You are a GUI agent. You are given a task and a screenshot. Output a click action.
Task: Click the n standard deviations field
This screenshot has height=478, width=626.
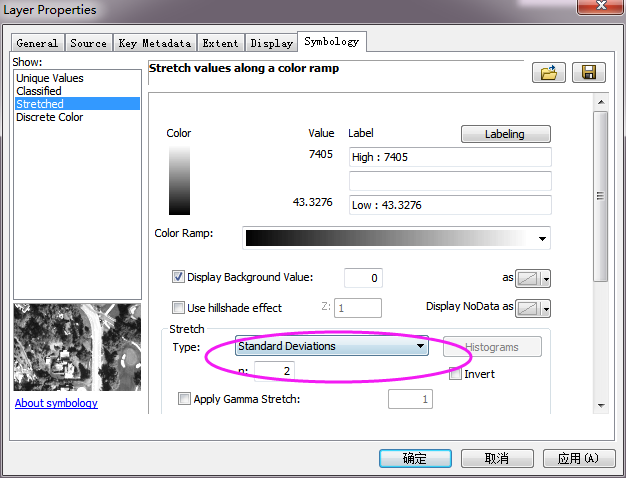pyautogui.click(x=274, y=371)
